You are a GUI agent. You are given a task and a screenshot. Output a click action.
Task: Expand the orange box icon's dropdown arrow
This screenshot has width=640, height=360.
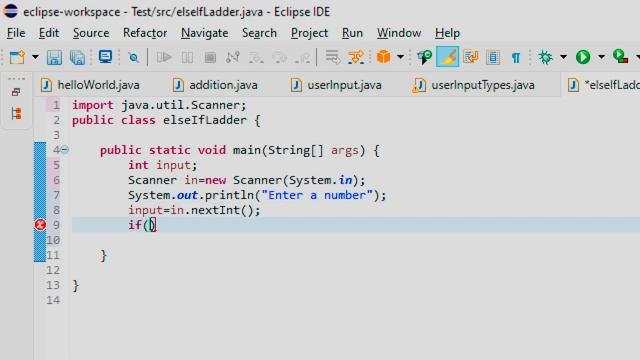pyautogui.click(x=400, y=57)
